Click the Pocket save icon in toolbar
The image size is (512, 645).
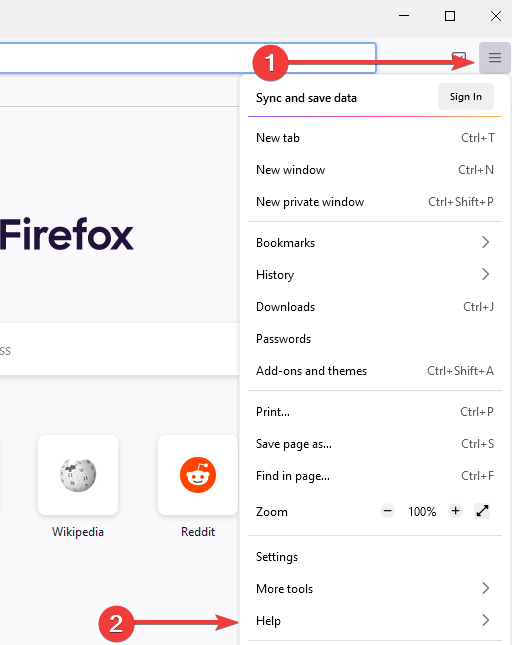[459, 58]
